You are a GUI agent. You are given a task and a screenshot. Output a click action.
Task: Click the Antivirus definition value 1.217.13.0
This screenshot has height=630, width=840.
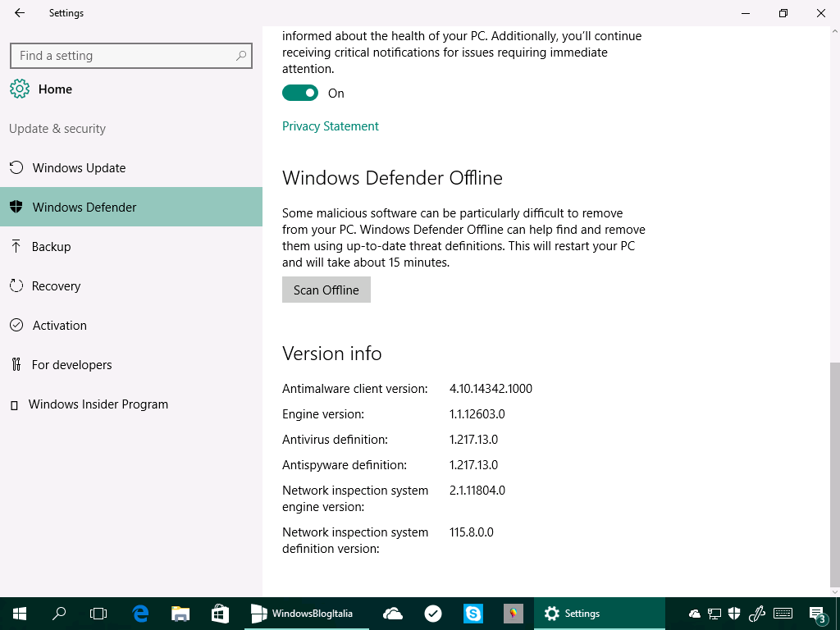tap(473, 440)
